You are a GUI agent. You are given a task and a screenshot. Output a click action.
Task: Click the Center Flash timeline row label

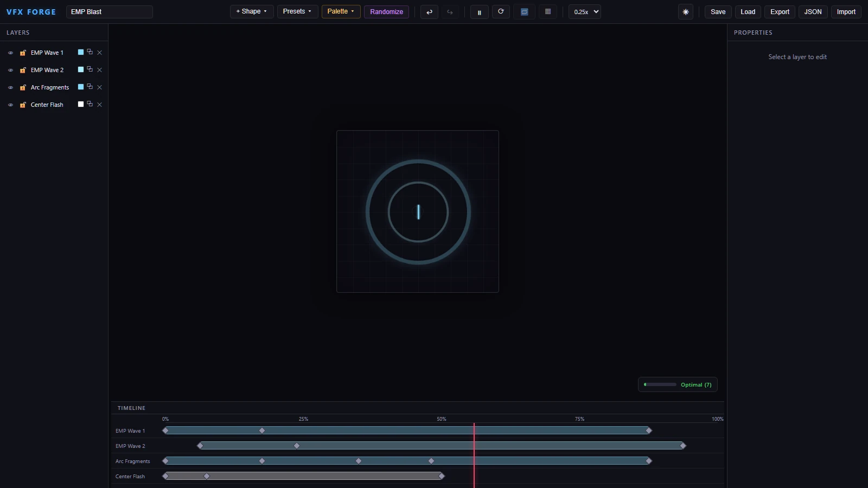tap(130, 477)
